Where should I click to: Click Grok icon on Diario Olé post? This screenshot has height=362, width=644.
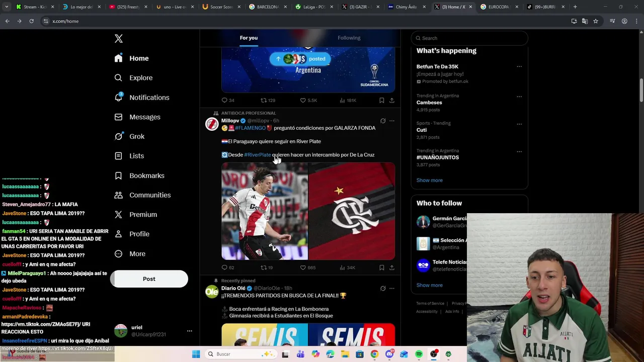pos(383,289)
